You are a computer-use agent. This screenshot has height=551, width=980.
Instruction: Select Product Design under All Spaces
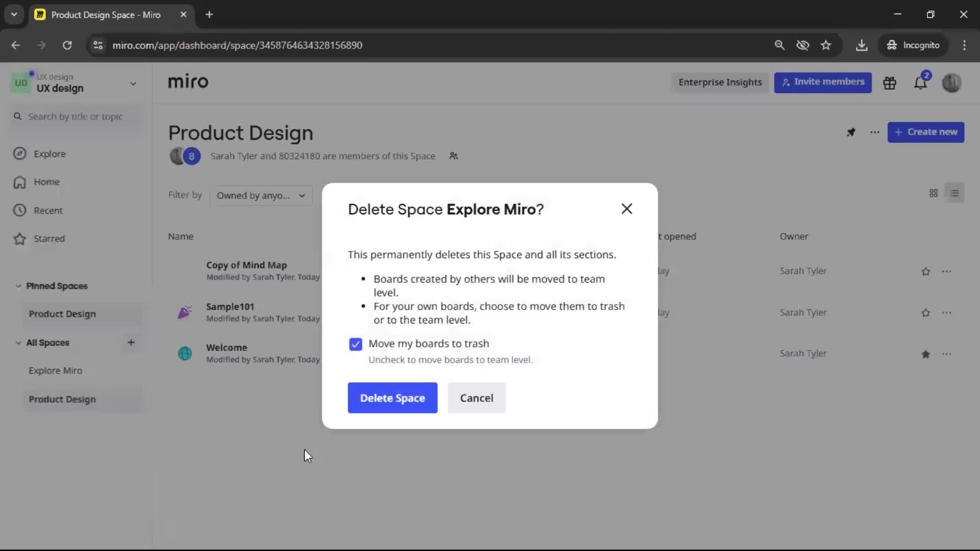(62, 399)
